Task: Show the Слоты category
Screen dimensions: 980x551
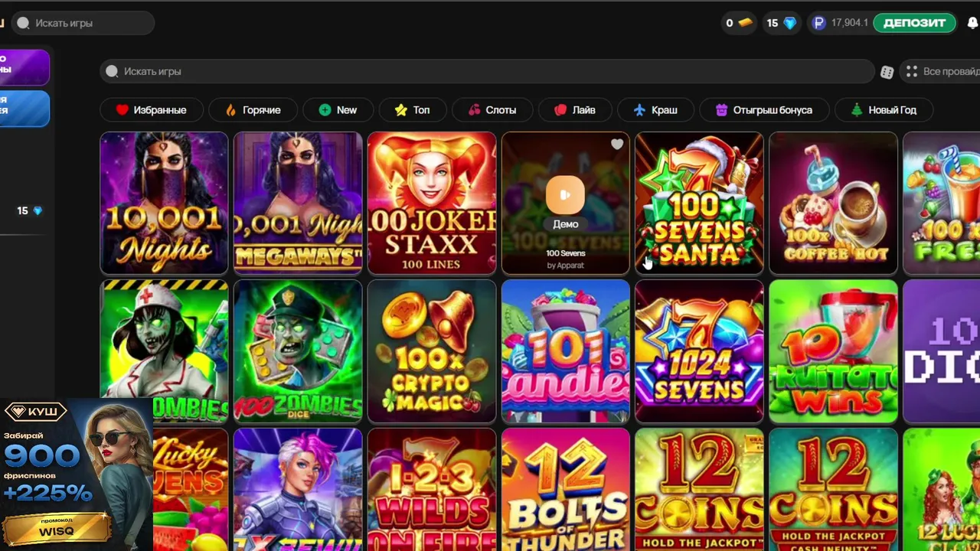Action: 492,110
